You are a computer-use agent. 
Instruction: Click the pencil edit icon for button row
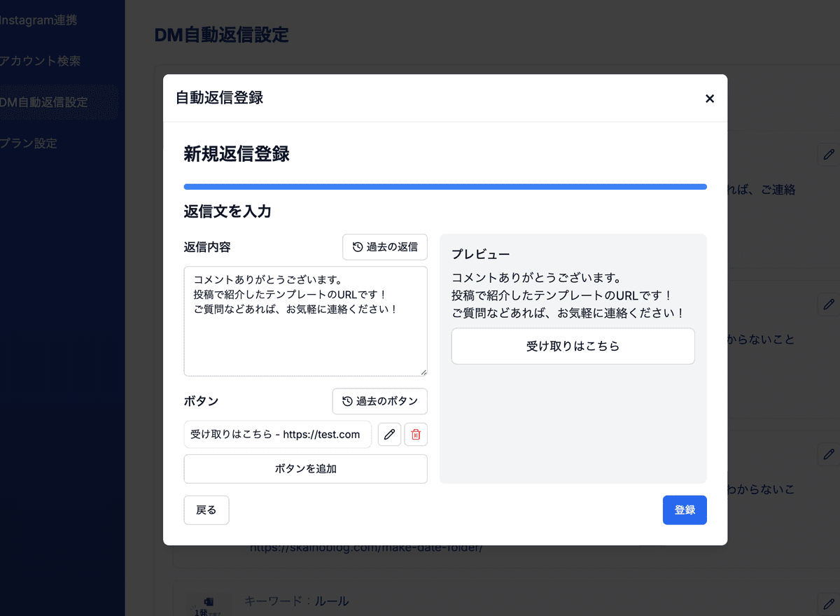point(390,435)
